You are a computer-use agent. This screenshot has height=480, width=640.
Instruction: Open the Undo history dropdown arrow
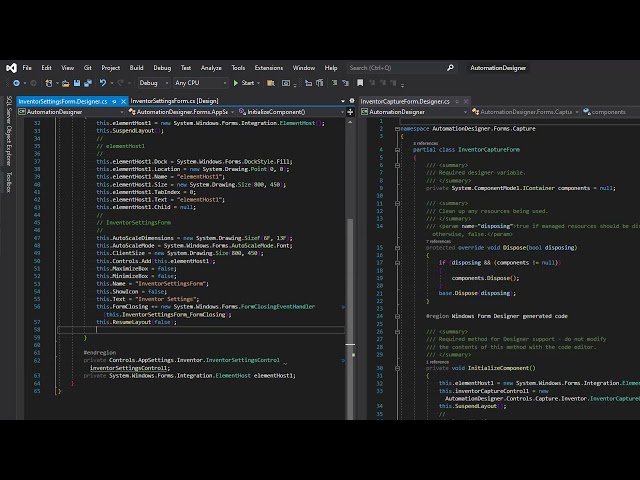pos(112,83)
